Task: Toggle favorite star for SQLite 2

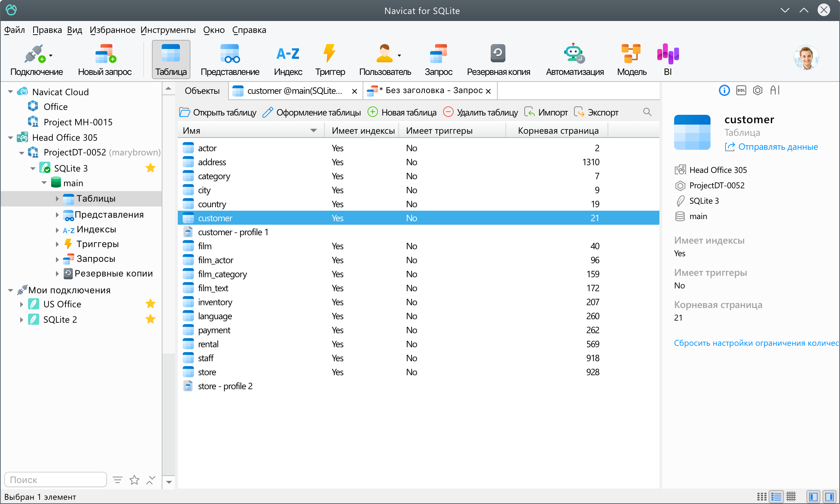Action: click(x=150, y=319)
